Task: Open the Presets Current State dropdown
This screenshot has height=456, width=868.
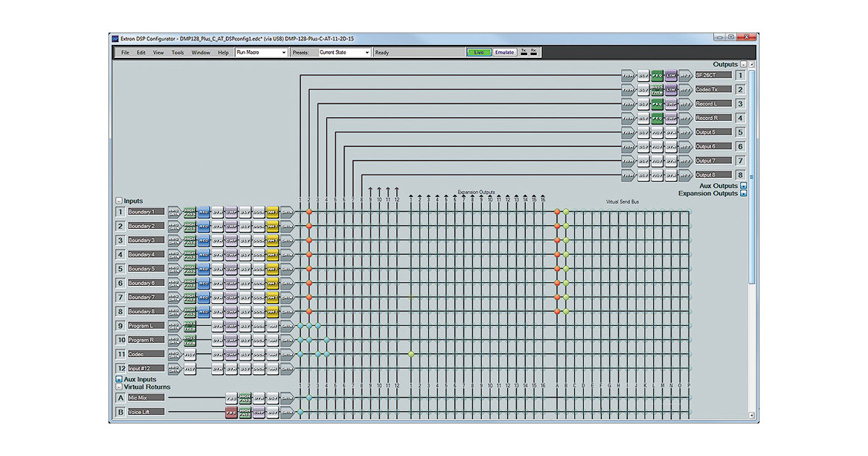Action: click(x=344, y=52)
